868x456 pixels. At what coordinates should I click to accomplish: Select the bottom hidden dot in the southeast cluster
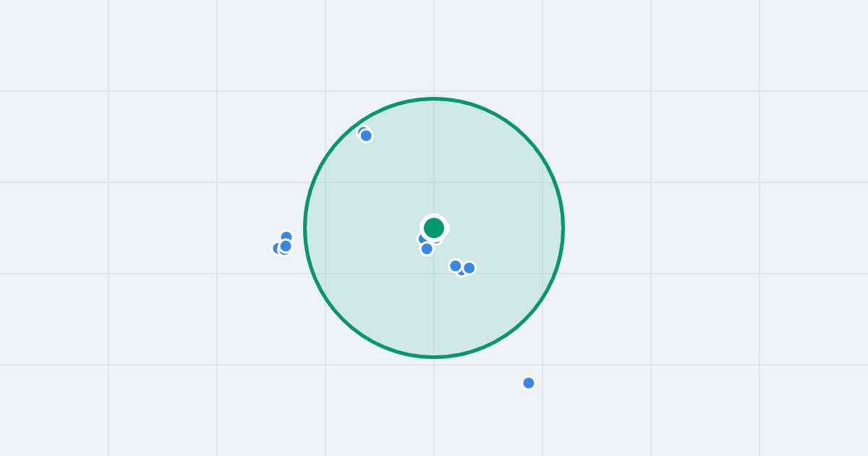click(x=461, y=273)
